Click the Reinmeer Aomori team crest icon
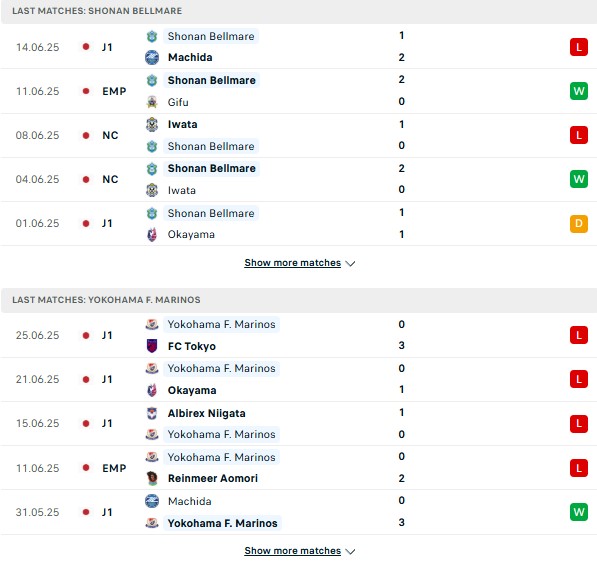597x566 pixels. coord(152,478)
